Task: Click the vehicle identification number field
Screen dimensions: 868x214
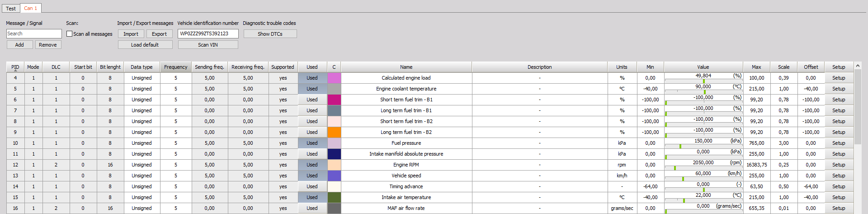Action: [208, 33]
